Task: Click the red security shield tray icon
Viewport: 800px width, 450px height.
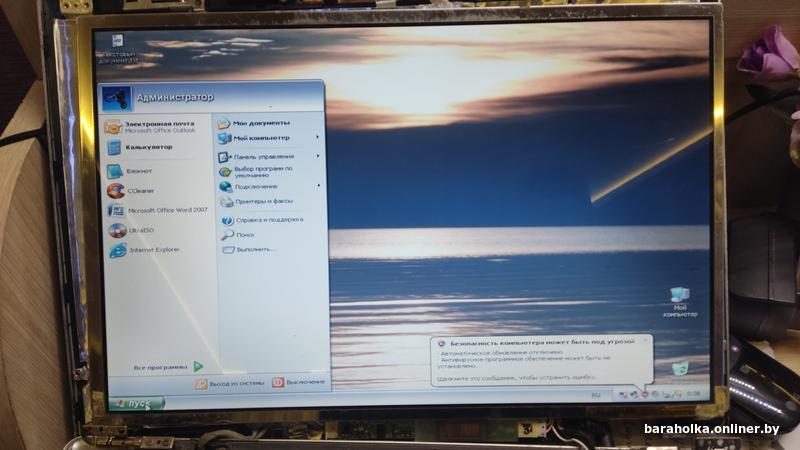Action: click(x=645, y=394)
